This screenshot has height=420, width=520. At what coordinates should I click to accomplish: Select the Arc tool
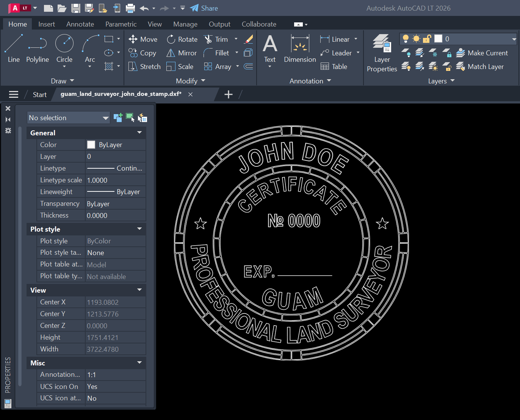[x=90, y=49]
